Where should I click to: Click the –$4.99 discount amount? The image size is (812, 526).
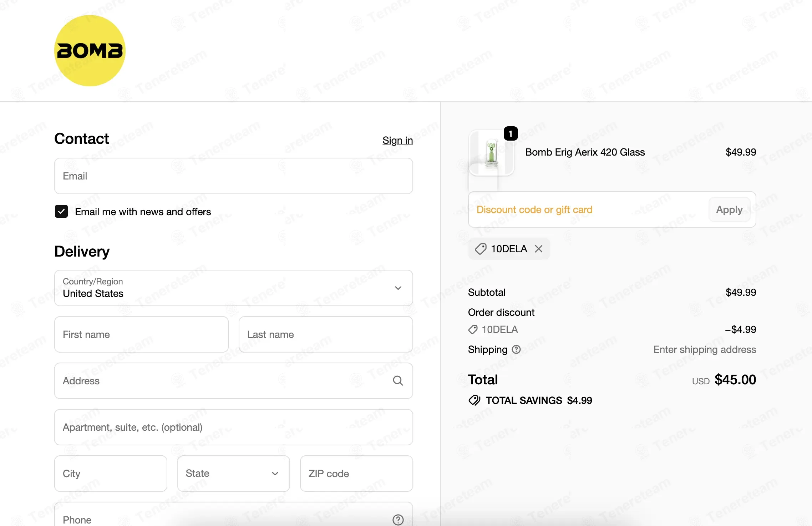(x=740, y=329)
